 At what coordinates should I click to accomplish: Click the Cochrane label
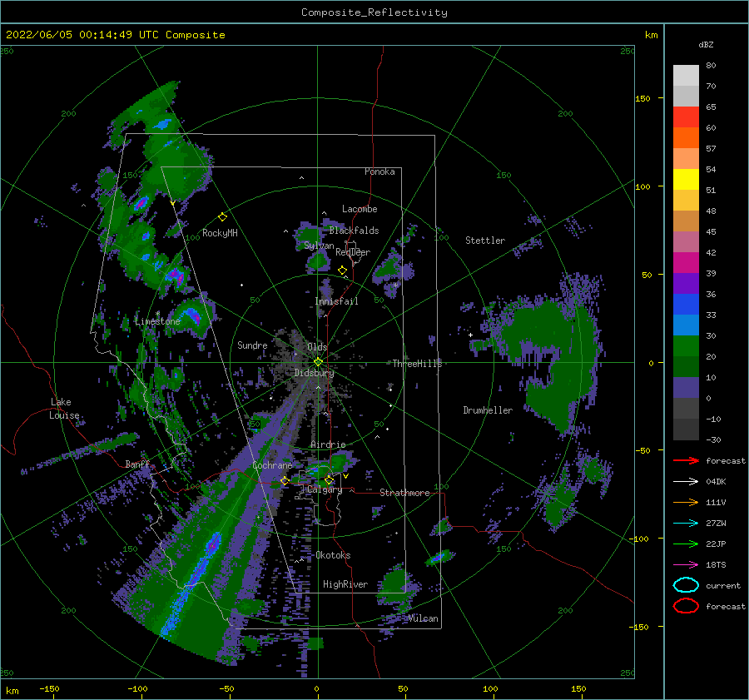point(272,465)
